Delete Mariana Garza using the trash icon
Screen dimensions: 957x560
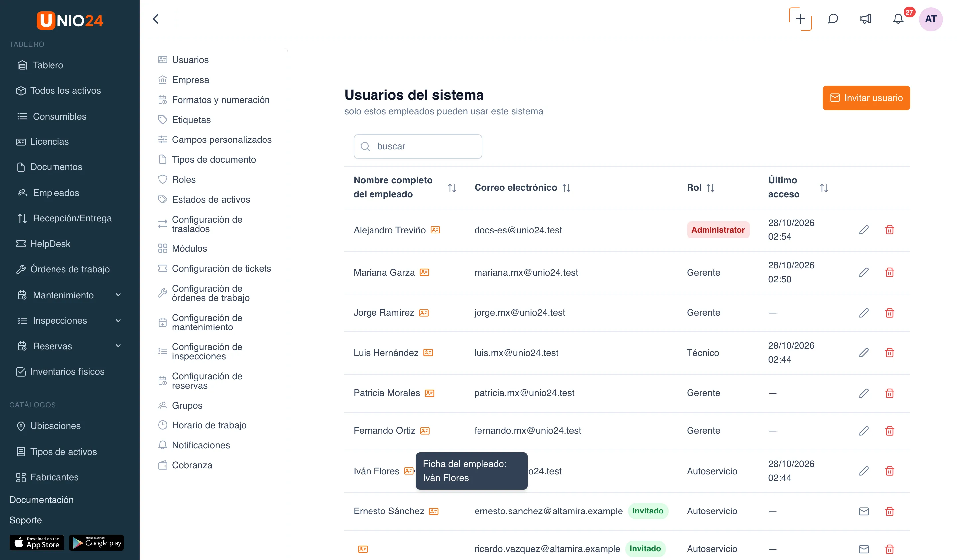tap(890, 272)
